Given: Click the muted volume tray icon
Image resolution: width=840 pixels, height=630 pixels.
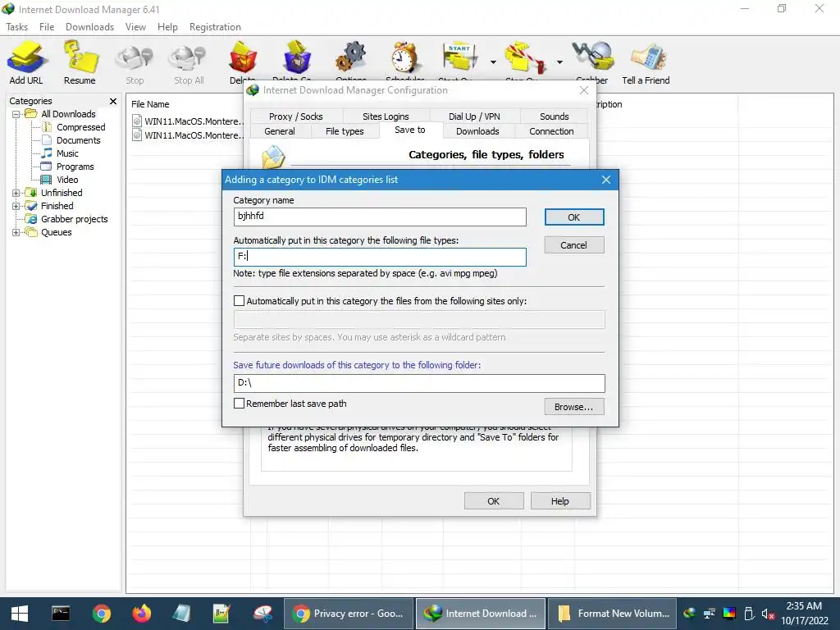Looking at the screenshot, I should tap(768, 614).
